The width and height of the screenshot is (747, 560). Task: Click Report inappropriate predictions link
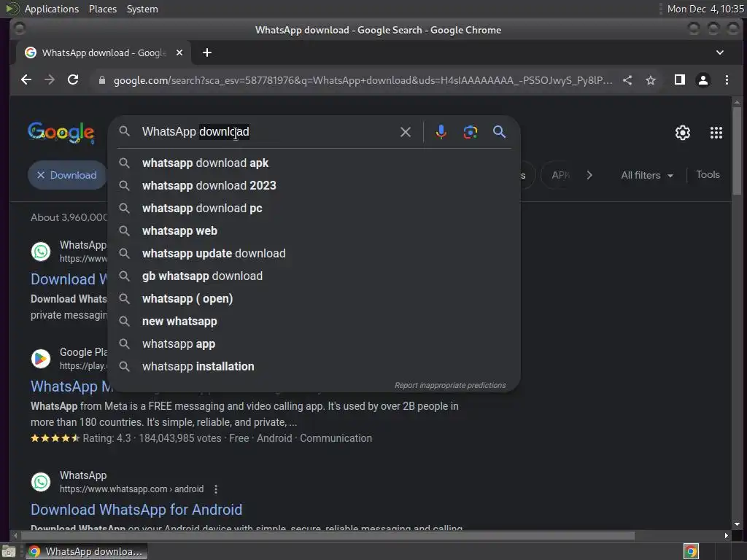pos(449,385)
